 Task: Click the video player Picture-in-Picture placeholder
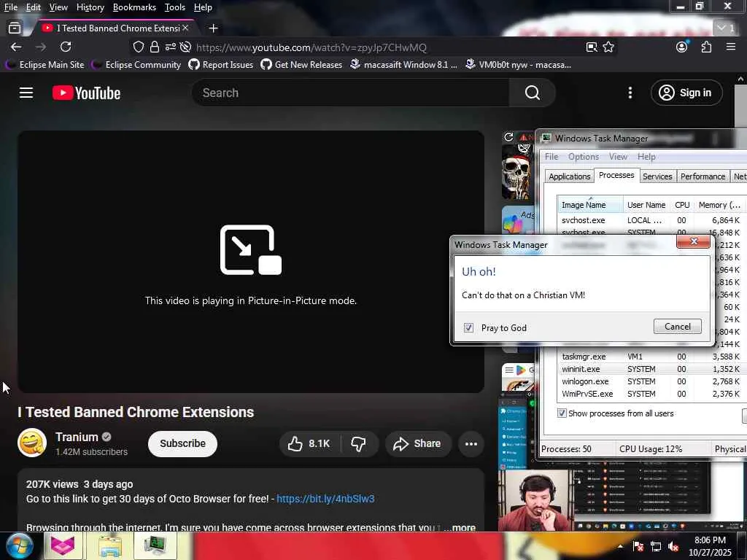[x=251, y=262]
